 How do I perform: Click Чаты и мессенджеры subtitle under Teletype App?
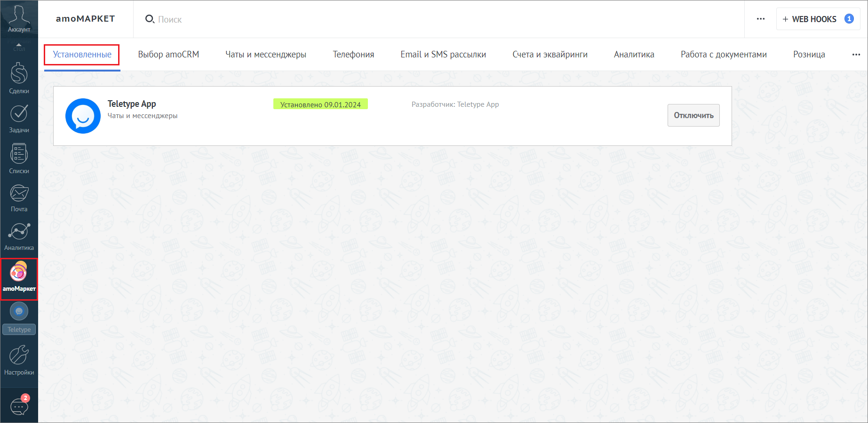(x=143, y=116)
